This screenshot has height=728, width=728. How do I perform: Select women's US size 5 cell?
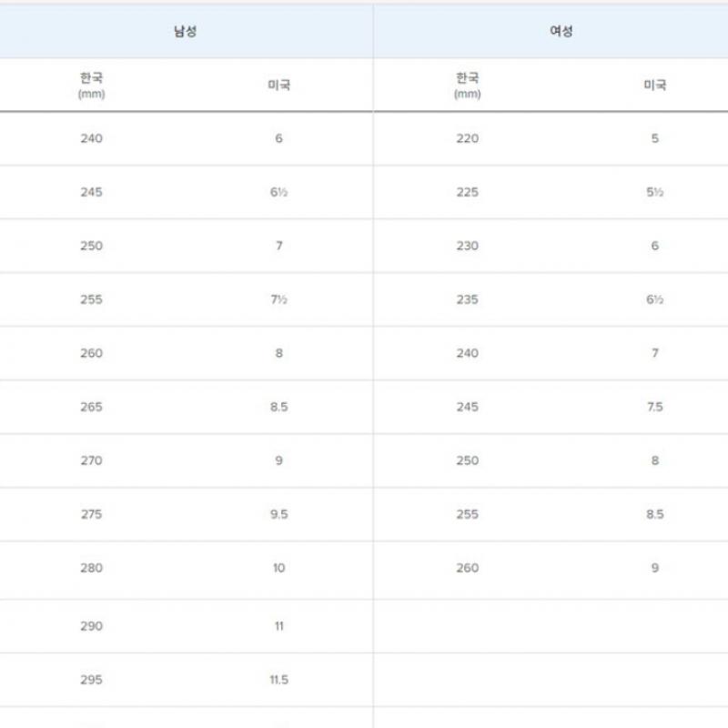click(654, 138)
